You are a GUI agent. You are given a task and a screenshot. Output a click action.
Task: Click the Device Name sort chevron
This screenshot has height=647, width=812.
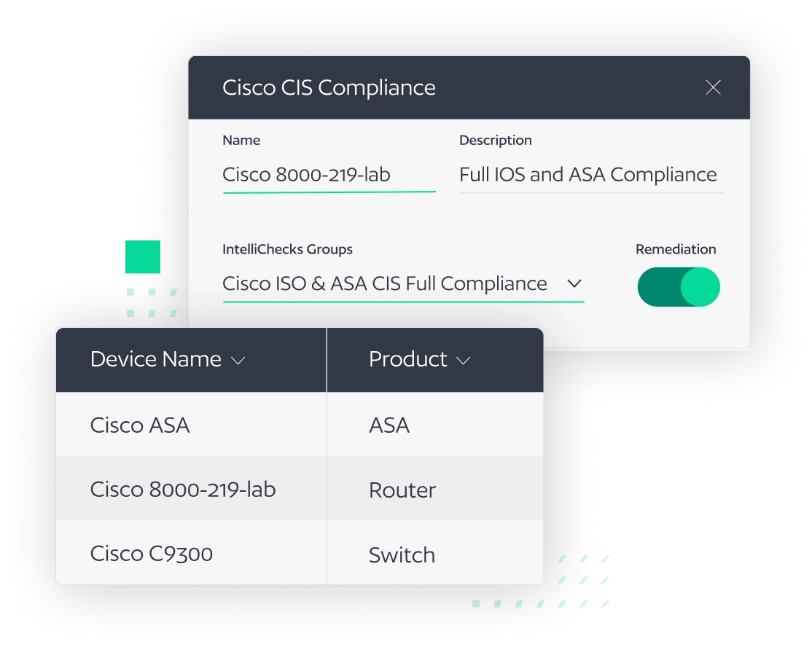tap(238, 360)
